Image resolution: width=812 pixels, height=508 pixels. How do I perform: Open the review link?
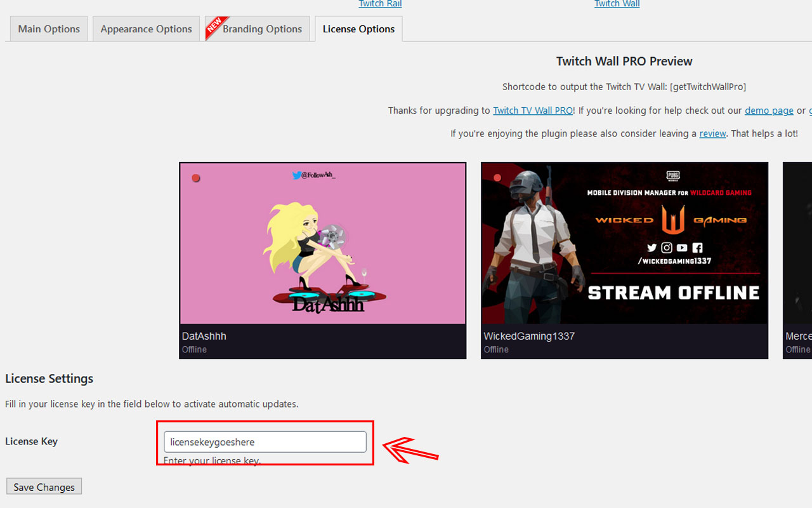click(x=712, y=134)
